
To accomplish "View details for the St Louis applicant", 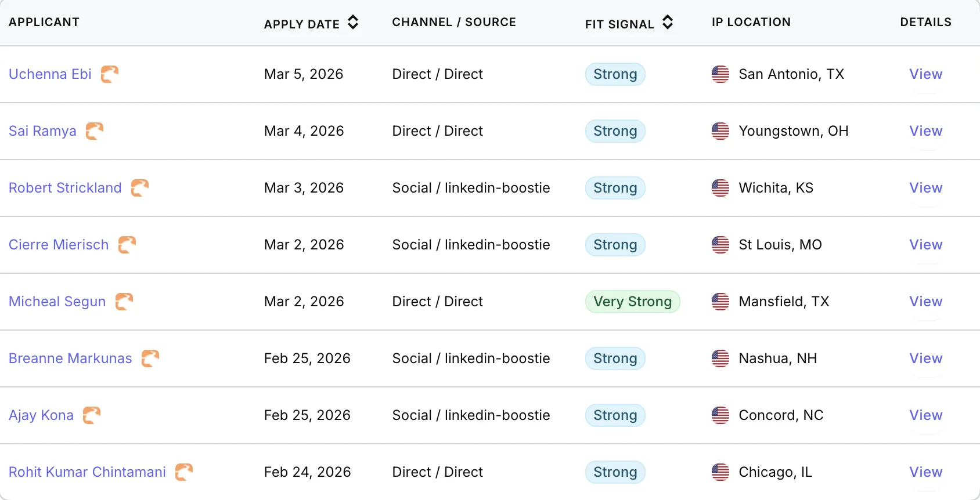I will [x=925, y=245].
